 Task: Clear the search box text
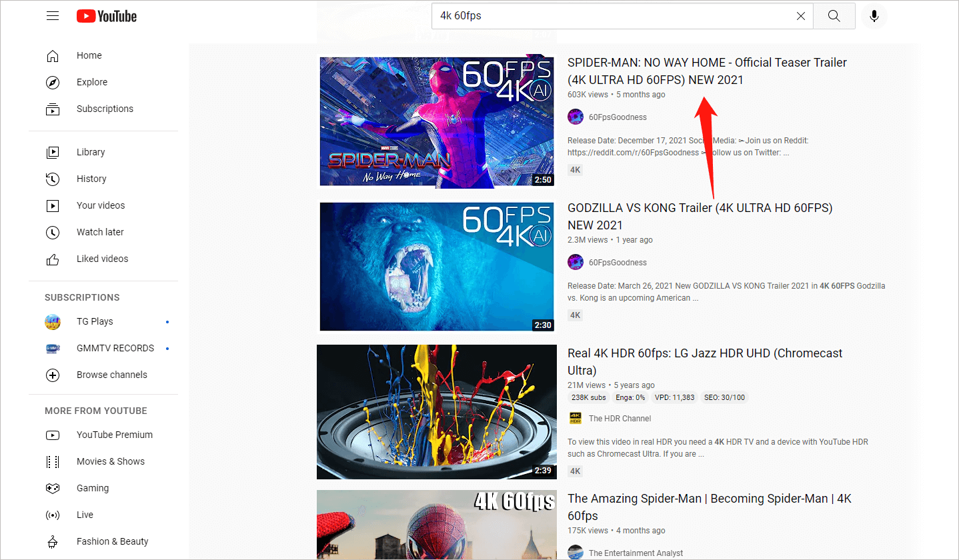click(x=801, y=16)
